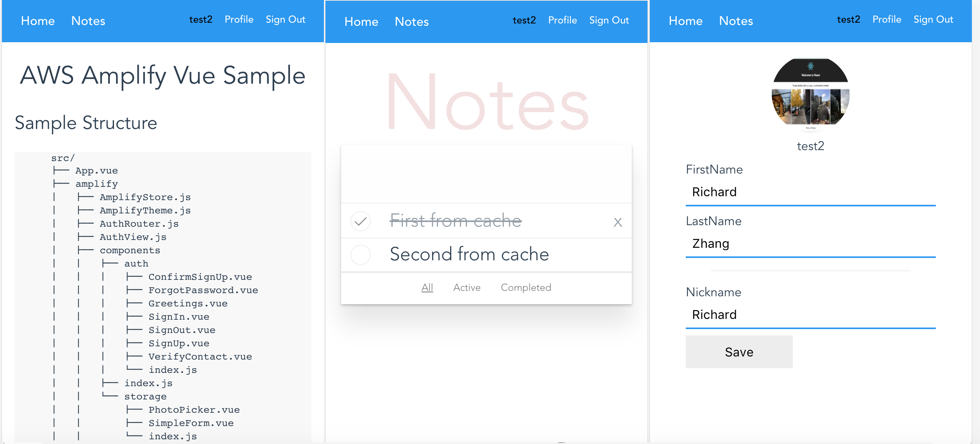Filter notes by Active

(467, 288)
